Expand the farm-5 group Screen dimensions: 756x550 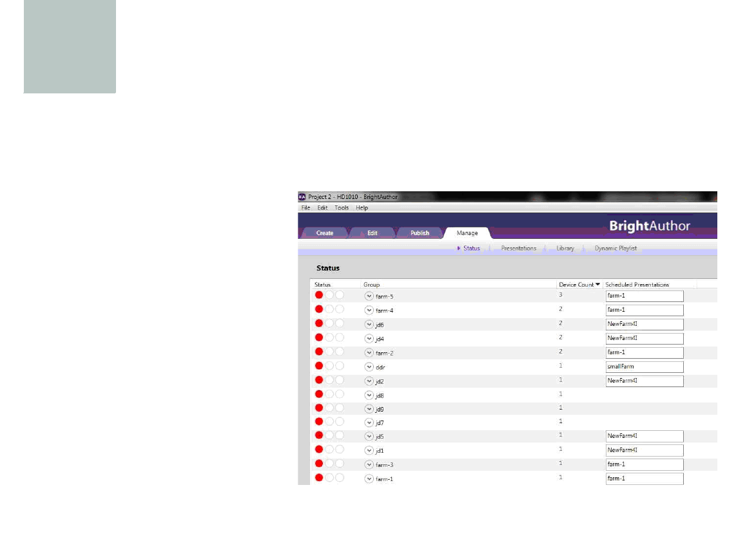click(369, 296)
